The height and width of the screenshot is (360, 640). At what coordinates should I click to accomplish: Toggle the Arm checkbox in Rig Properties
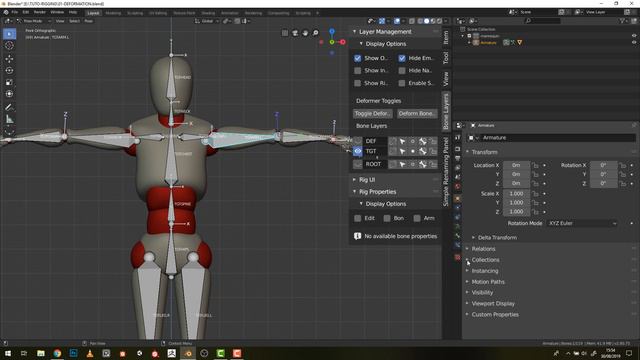pyautogui.click(x=417, y=218)
